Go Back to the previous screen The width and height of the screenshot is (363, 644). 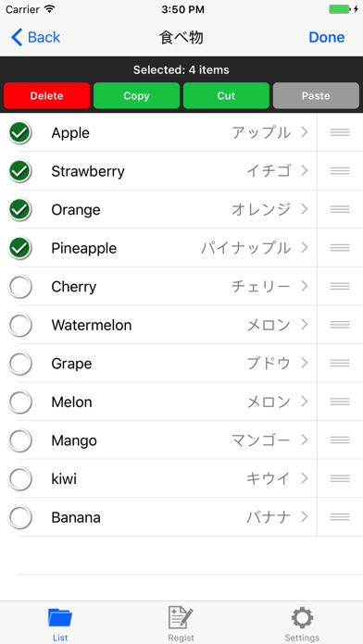[35, 37]
